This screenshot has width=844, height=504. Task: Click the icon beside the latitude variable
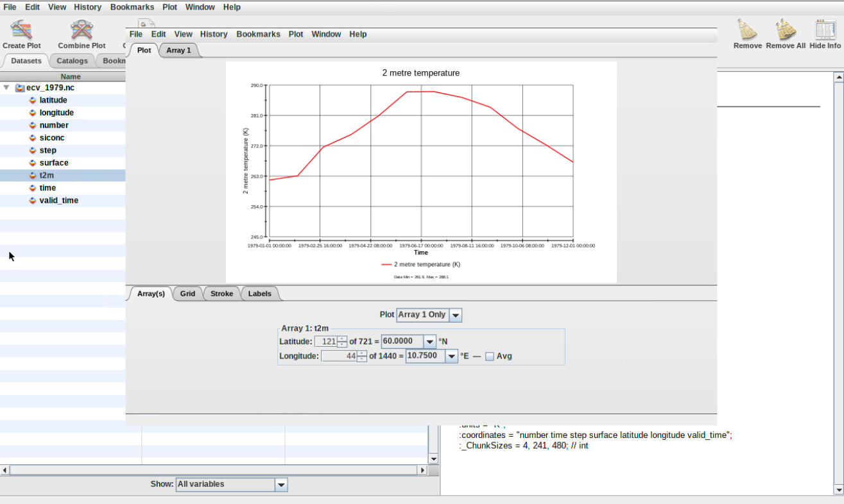(33, 100)
